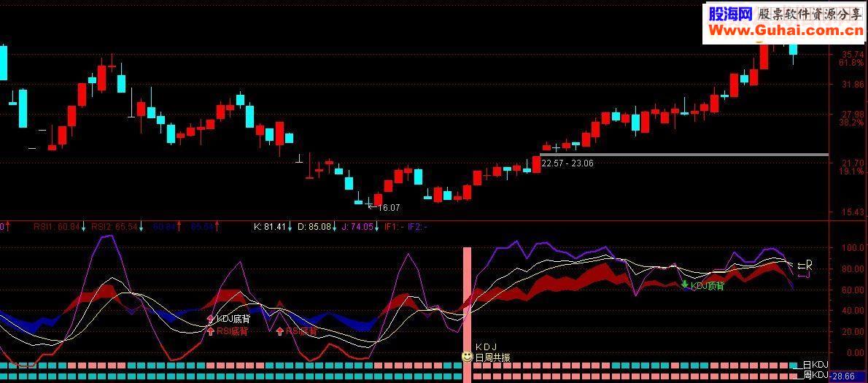868x383 pixels.
Task: Click the 27.98 price axis label
Action: click(853, 115)
